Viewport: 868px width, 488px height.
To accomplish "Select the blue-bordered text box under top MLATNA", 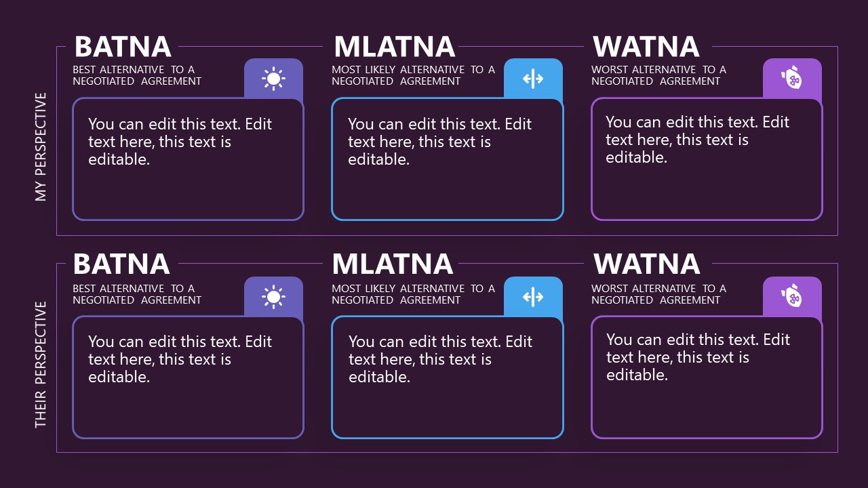I will [448, 159].
